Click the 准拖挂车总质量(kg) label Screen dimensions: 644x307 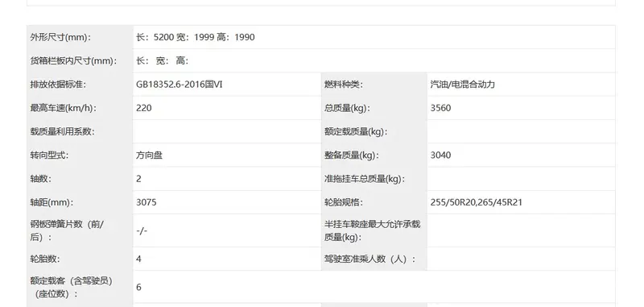365,179
